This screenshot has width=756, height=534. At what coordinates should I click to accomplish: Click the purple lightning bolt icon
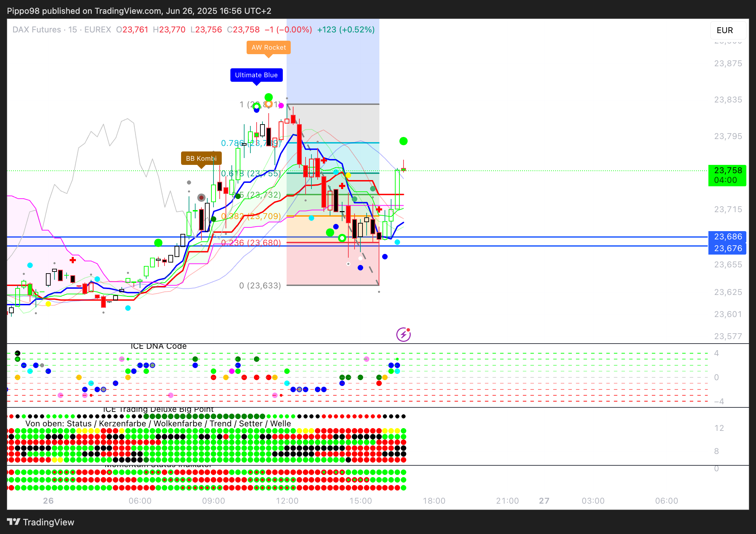(403, 335)
